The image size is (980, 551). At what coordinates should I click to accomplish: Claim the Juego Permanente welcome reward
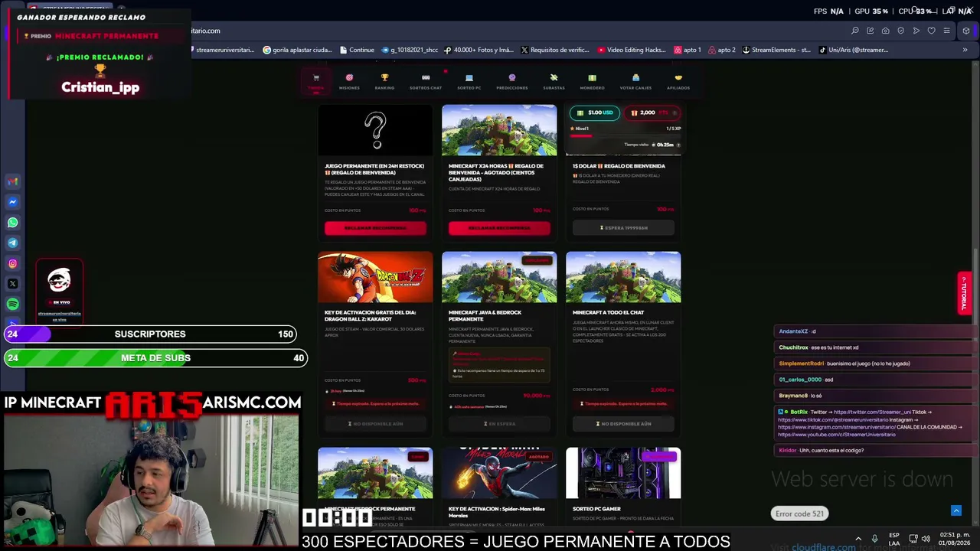point(375,228)
